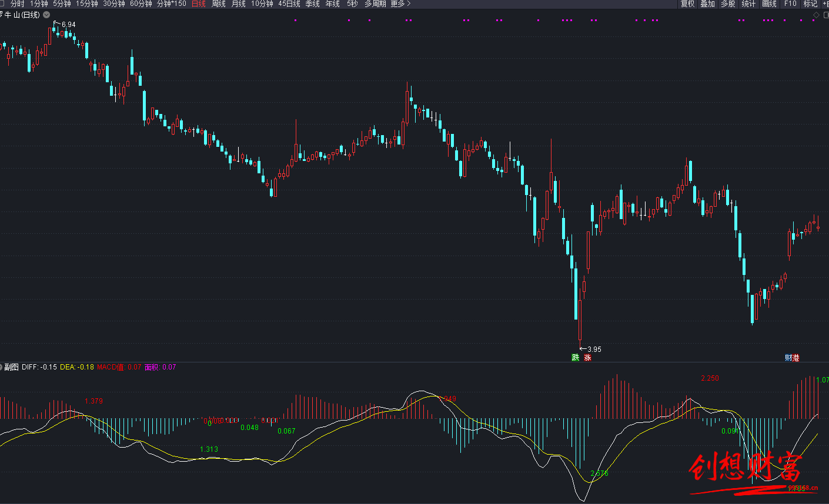Click the green 0.048 area label
This screenshot has width=829, height=504.
(249, 427)
